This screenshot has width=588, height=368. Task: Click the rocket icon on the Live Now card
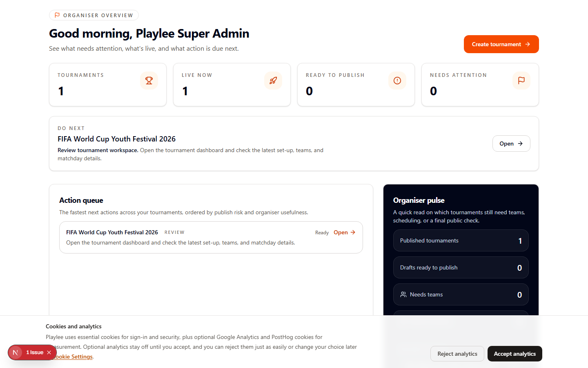click(273, 81)
